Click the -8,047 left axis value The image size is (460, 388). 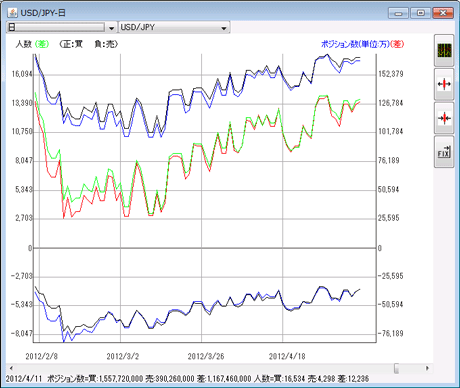(x=22, y=333)
